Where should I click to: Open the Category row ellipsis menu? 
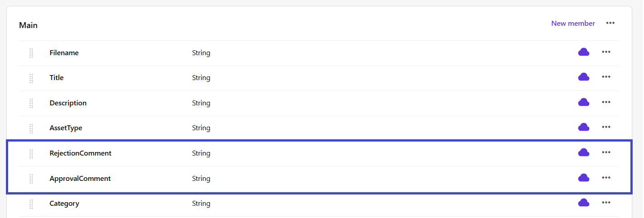[606, 203]
